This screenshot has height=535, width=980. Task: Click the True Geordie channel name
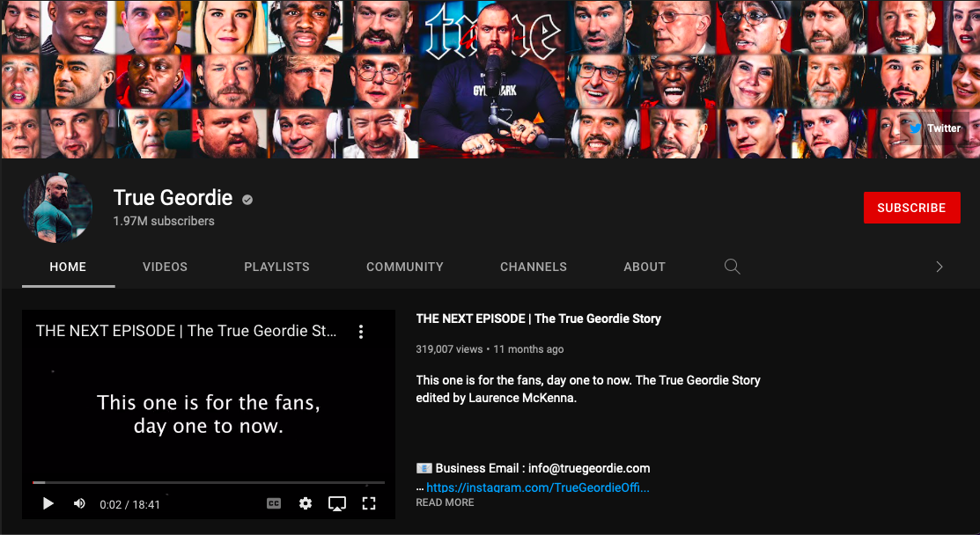pos(173,198)
